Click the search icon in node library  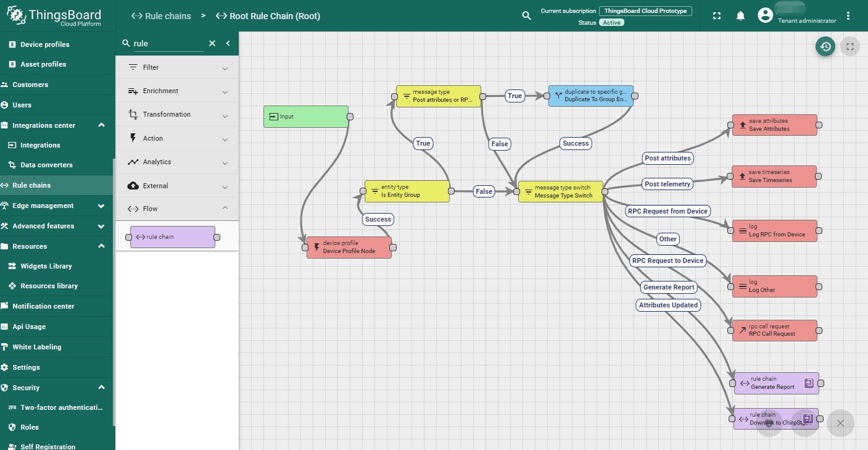click(126, 43)
